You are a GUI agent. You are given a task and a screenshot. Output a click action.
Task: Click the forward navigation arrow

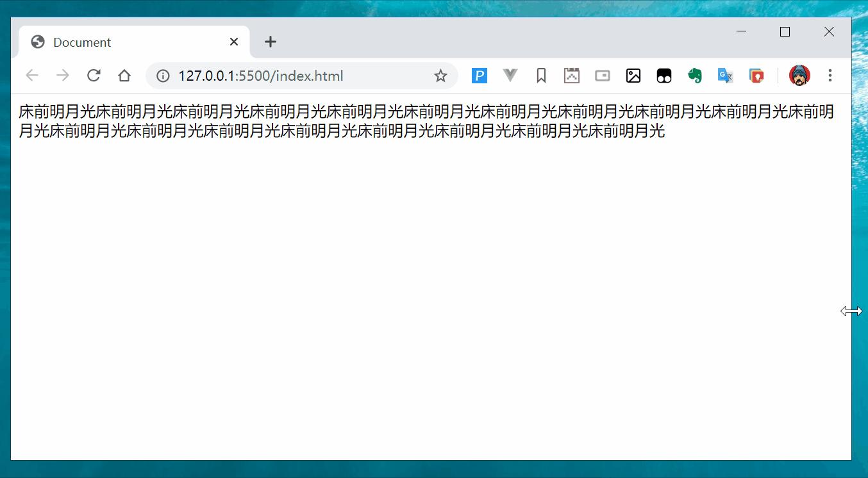click(x=63, y=75)
